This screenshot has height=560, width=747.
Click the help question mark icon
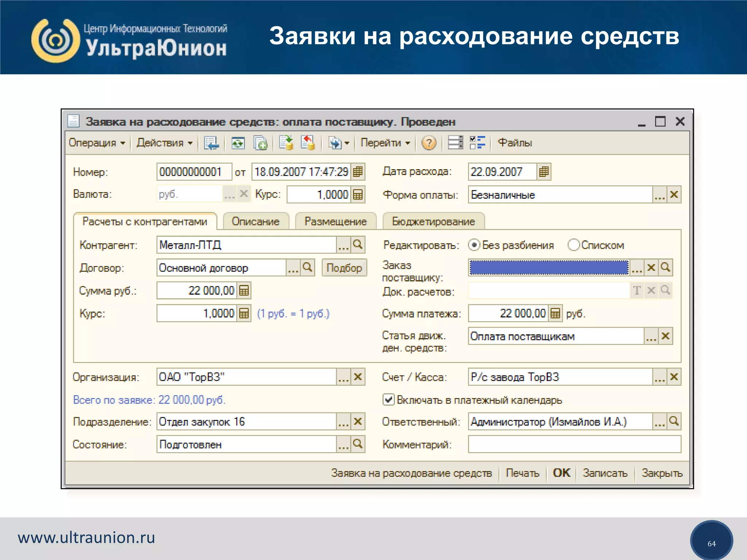click(429, 143)
